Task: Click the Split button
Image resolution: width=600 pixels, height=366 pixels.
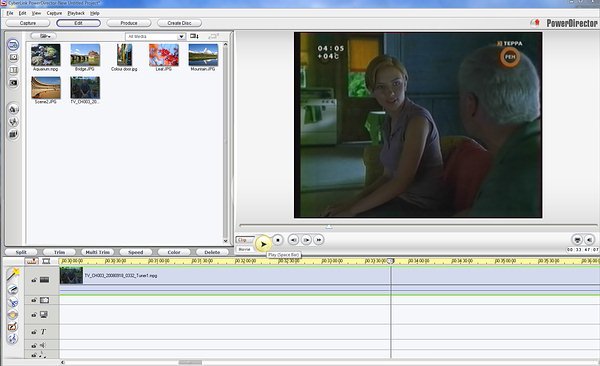Action: pyautogui.click(x=21, y=252)
